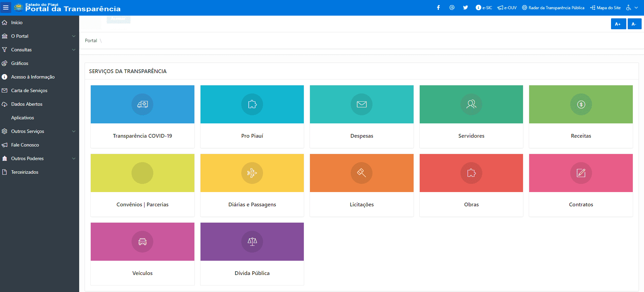Increase font size with A+ button
The image size is (644, 292).
619,24
